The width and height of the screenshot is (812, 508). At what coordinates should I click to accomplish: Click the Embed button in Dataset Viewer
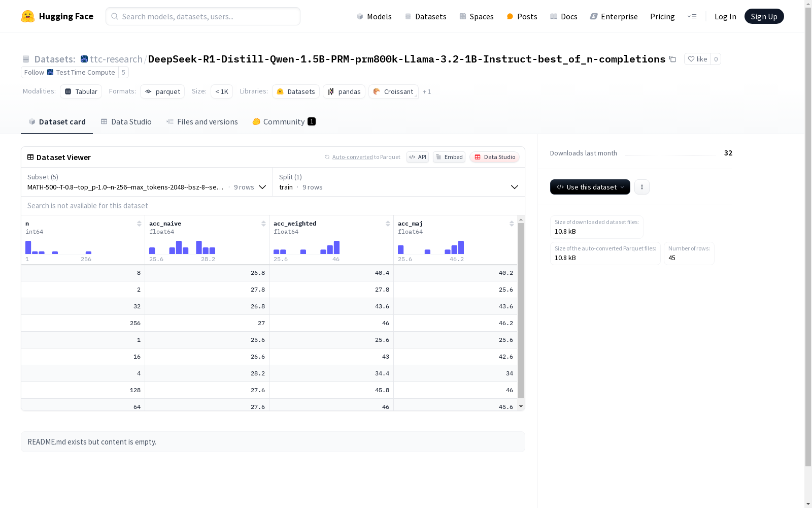449,157
